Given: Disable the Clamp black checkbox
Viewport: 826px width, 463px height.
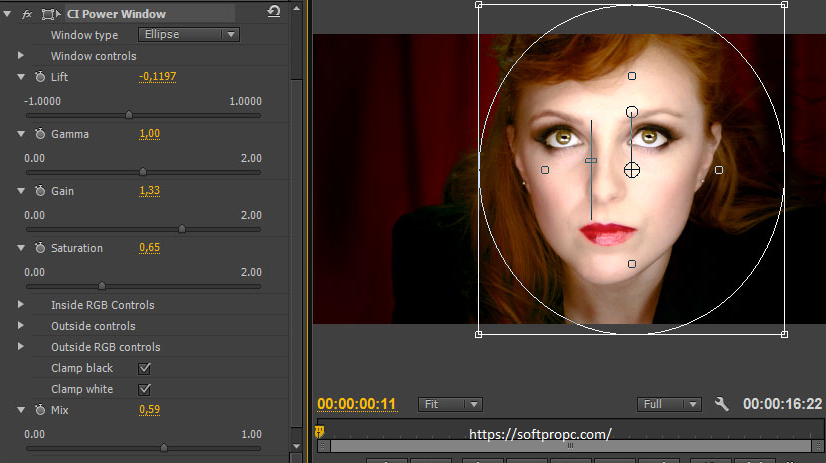Looking at the screenshot, I should (x=144, y=368).
